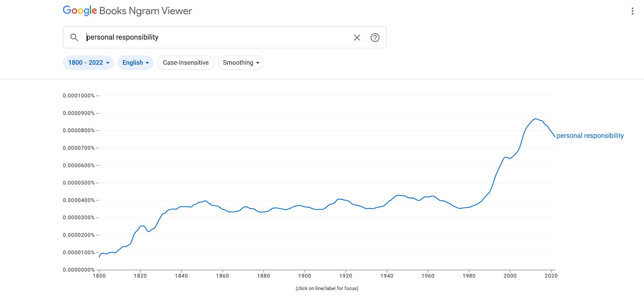Click the 0.0000000% y-axis label
The height and width of the screenshot is (305, 644).
(x=79, y=269)
